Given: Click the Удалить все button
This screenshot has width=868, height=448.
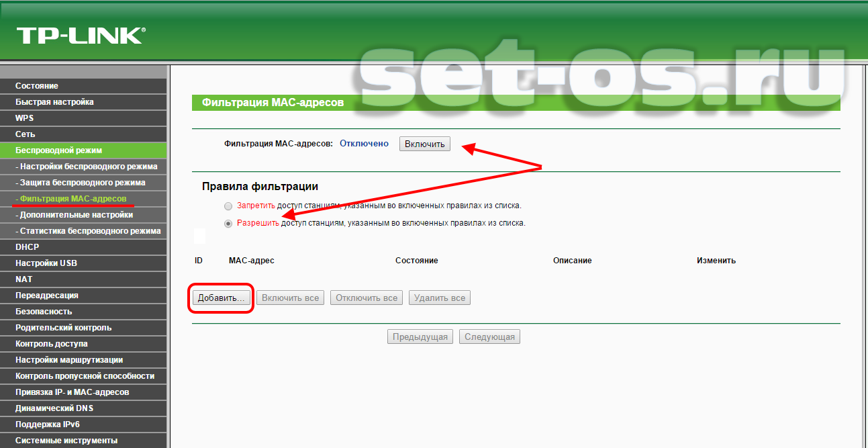Looking at the screenshot, I should click(440, 298).
